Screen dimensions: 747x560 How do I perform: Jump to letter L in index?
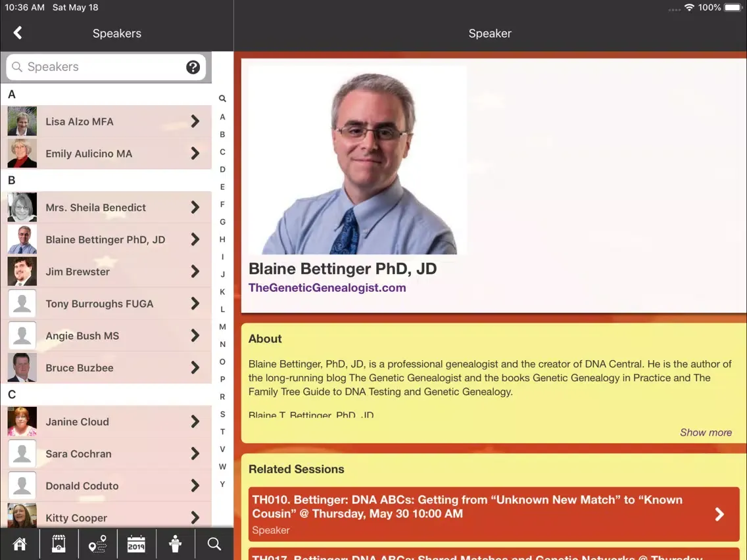point(222,310)
